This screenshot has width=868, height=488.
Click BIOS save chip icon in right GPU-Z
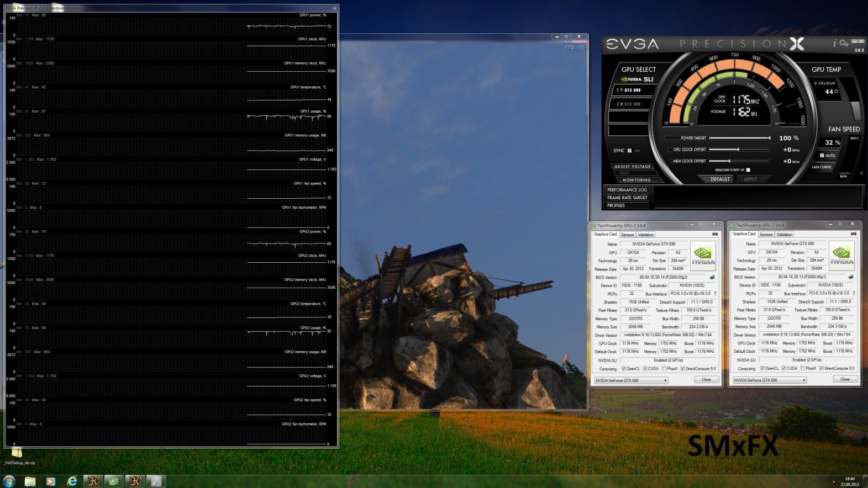tap(851, 277)
